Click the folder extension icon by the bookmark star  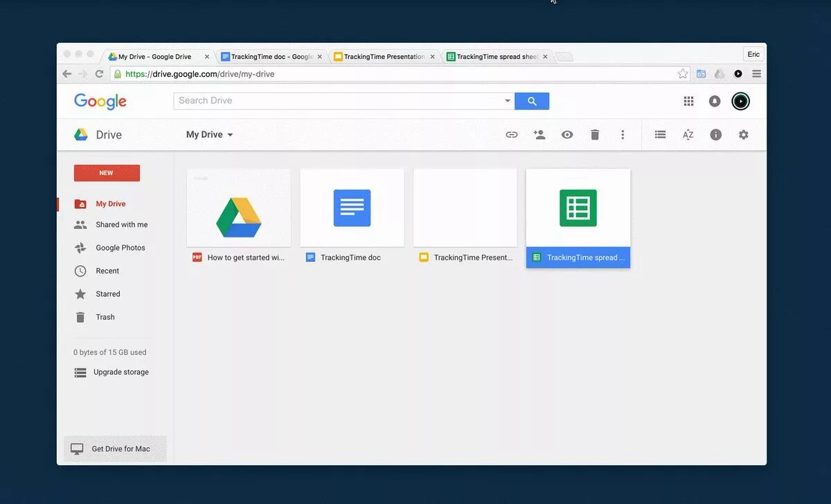click(701, 74)
